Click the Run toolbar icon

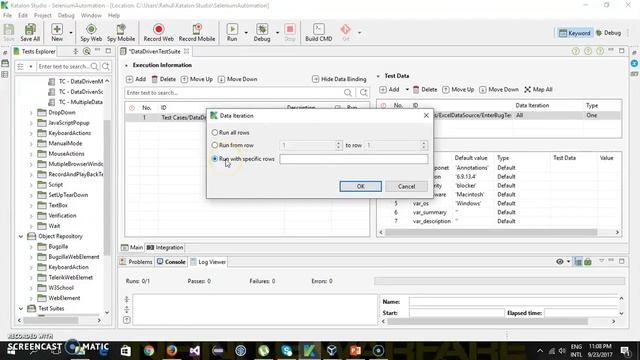[x=232, y=32]
